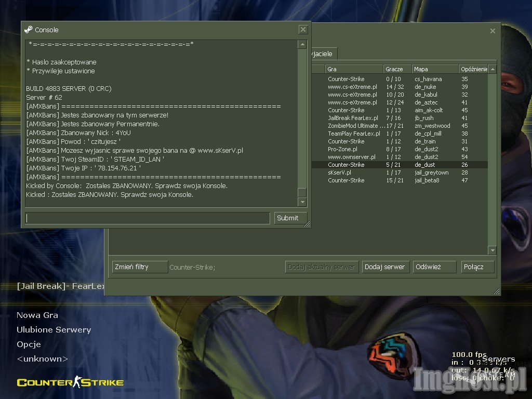Select the JailBreak FearLex.pl server row
This screenshot has height=399, width=532.
(400, 118)
